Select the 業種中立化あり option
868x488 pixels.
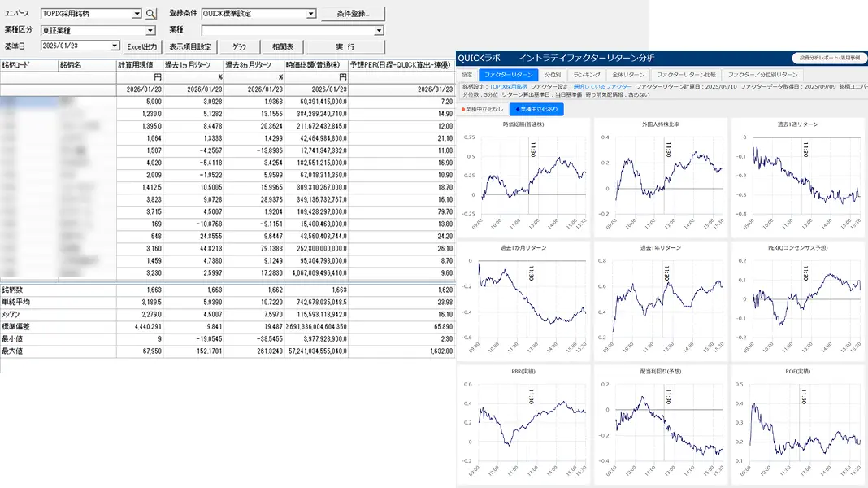[x=536, y=109]
